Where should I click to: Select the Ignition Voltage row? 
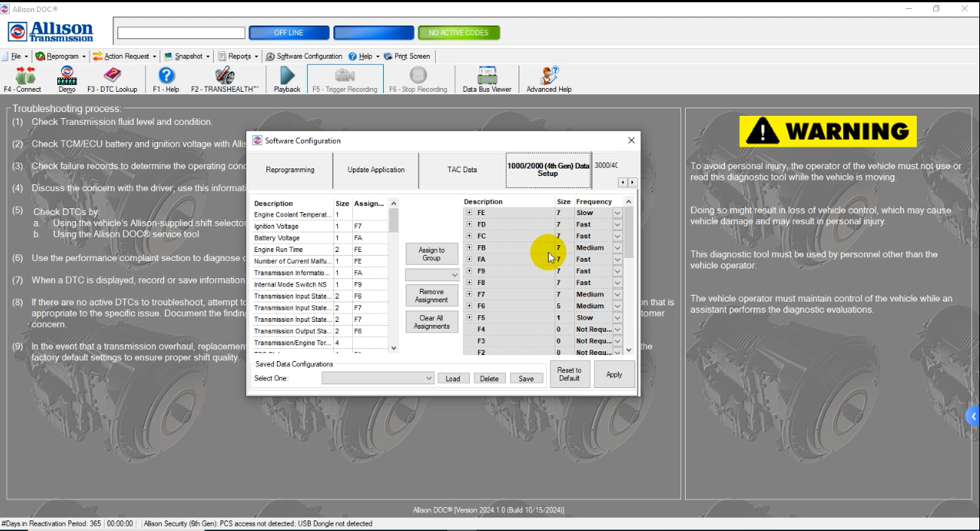[x=319, y=226]
